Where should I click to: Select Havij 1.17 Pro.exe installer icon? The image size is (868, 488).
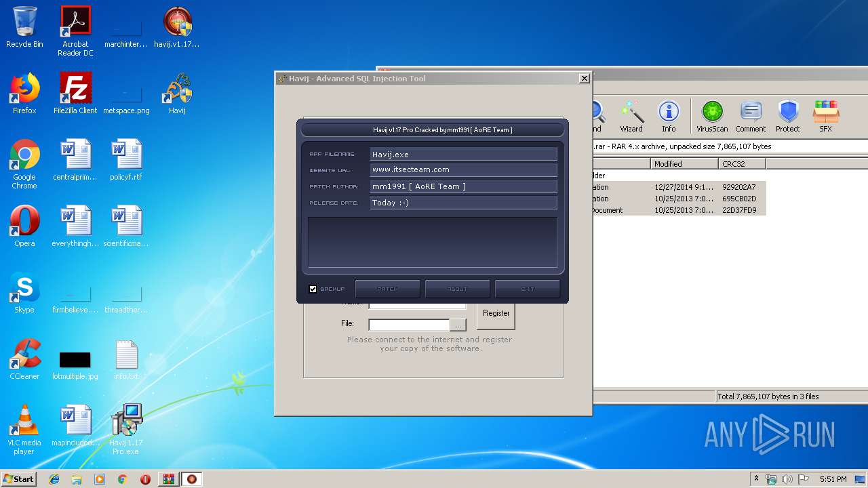126,430
